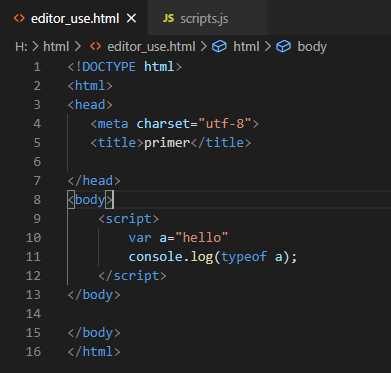Click the closing </body> tag on line 15
Viewport: 391px width, 373px height.
point(94,333)
